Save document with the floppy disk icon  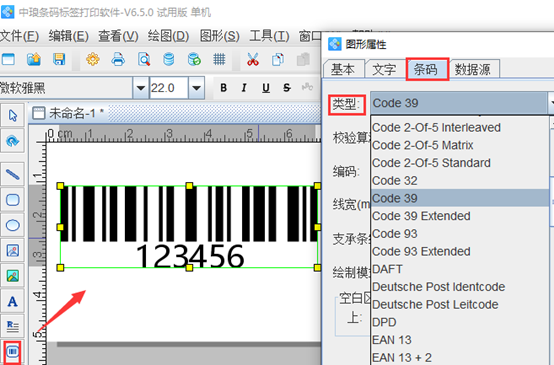point(59,59)
